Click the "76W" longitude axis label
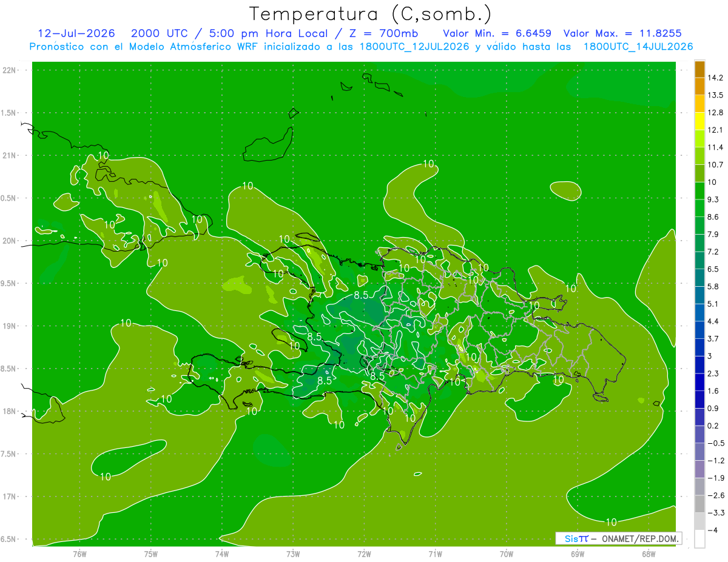This screenshot has width=728, height=562. (x=79, y=554)
